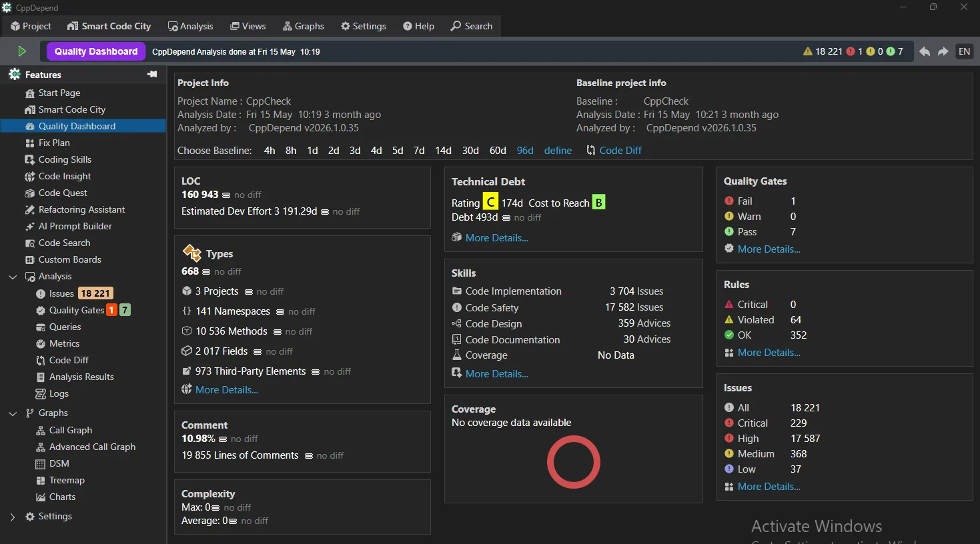Click the Custom Boards icon
This screenshot has height=544, width=980.
click(30, 260)
